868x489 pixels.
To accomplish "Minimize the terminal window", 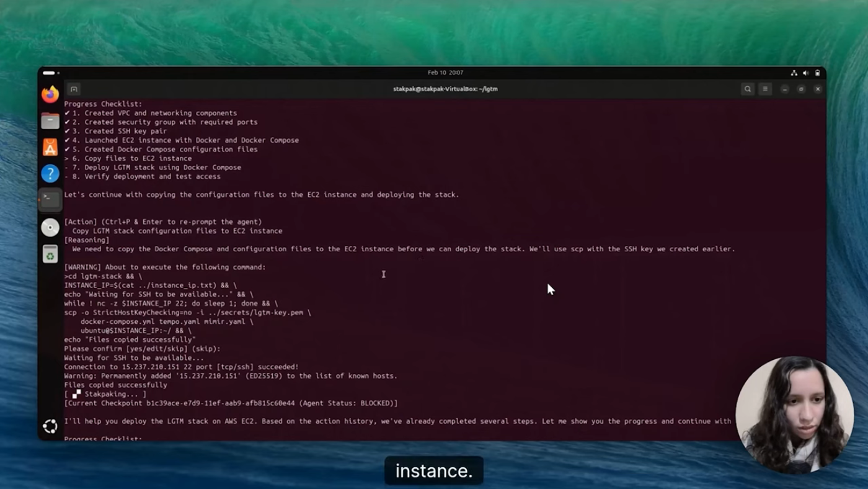I will tap(784, 89).
